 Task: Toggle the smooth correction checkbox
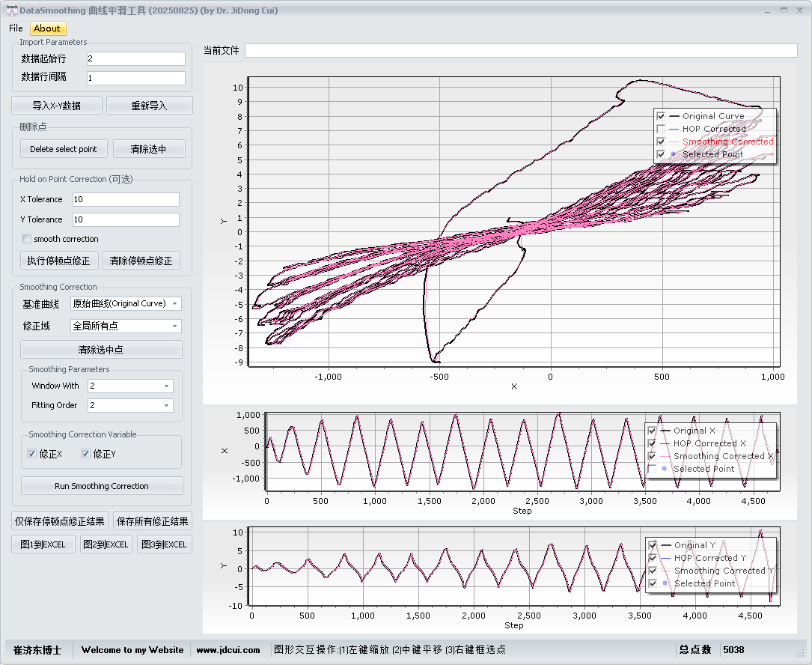pyautogui.click(x=27, y=239)
